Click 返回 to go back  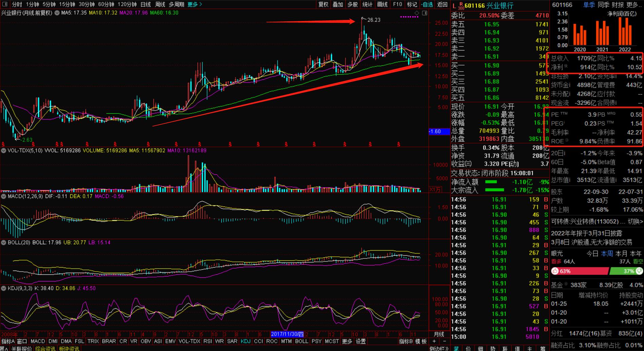[442, 4]
